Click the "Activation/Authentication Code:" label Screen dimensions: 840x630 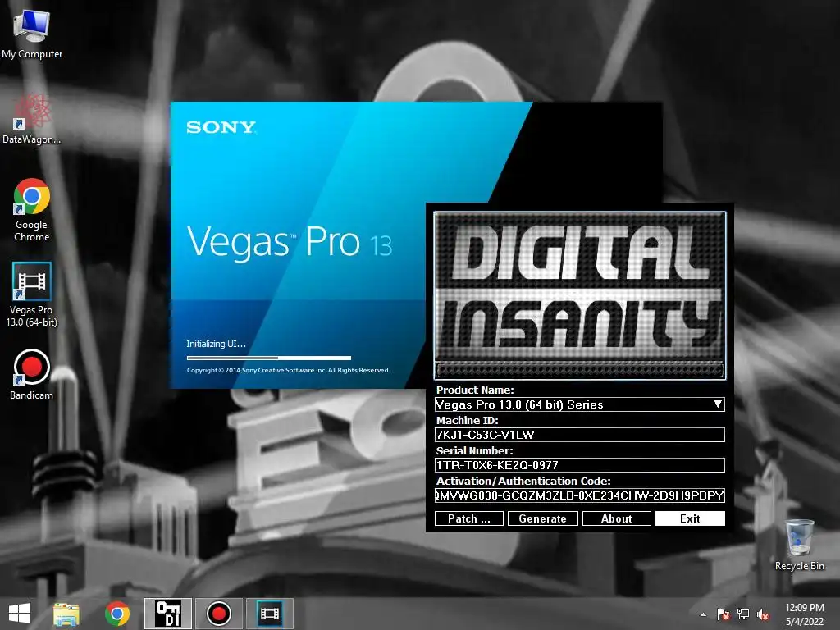click(523, 481)
